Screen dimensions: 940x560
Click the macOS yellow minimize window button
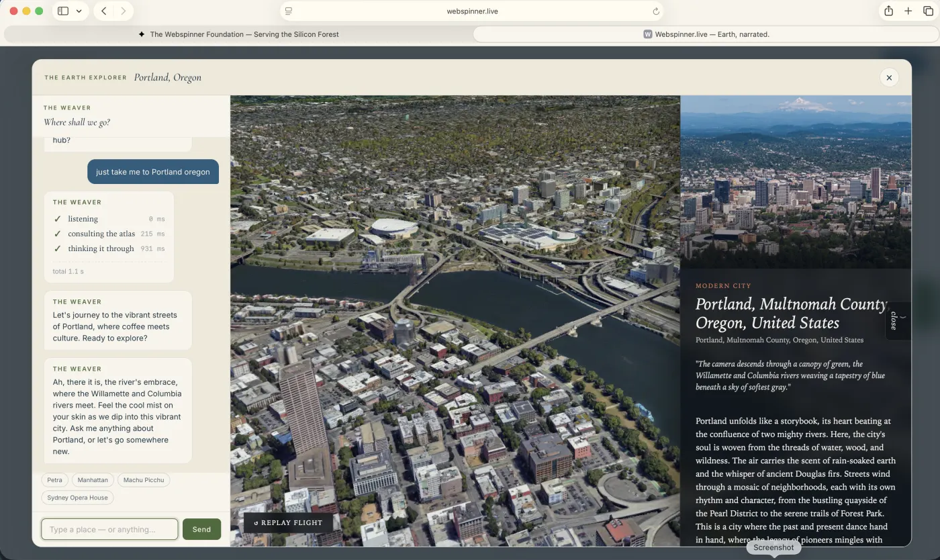click(x=26, y=11)
